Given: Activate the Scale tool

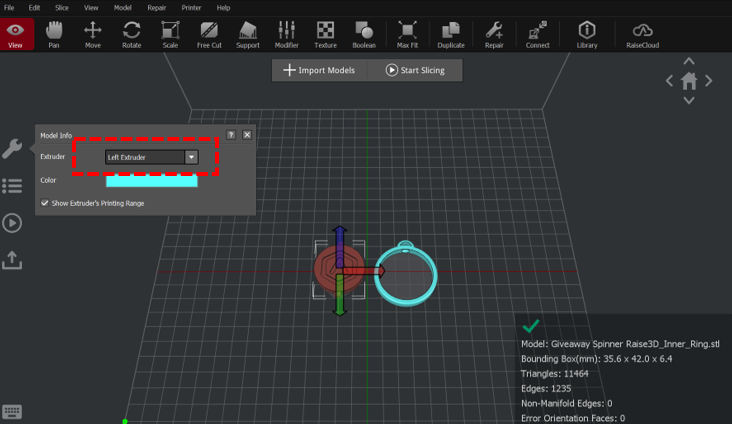Looking at the screenshot, I should coord(169,33).
